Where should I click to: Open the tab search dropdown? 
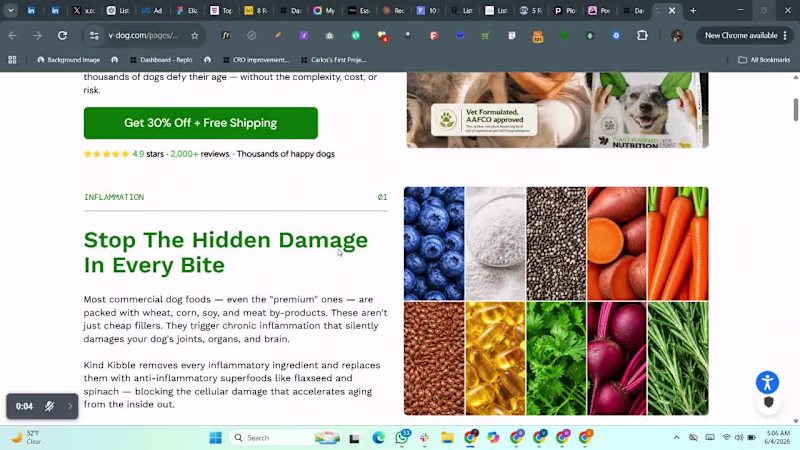pos(10,10)
